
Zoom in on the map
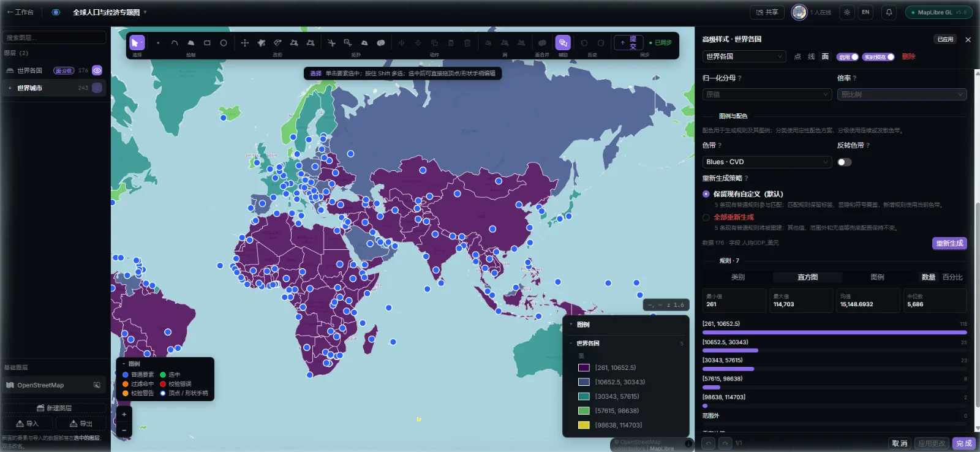point(124,415)
